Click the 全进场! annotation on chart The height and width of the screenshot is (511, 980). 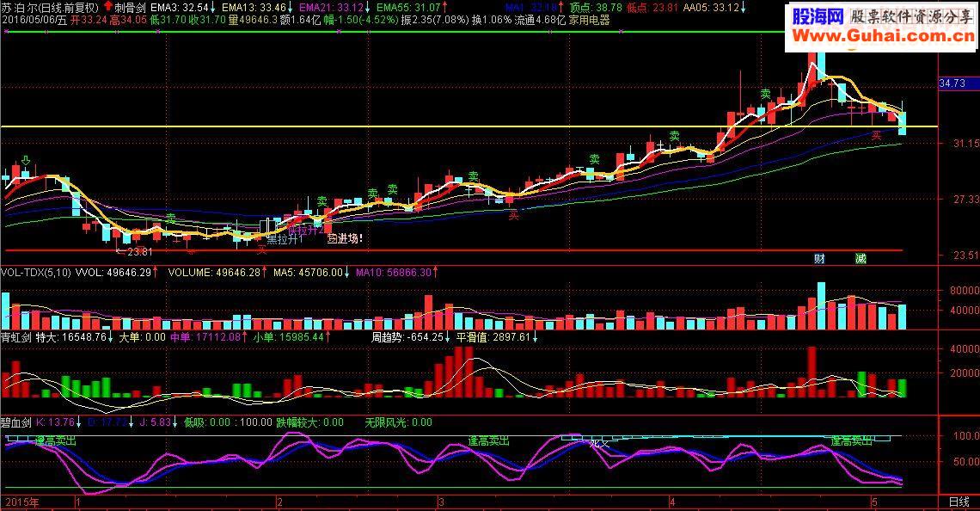[345, 238]
